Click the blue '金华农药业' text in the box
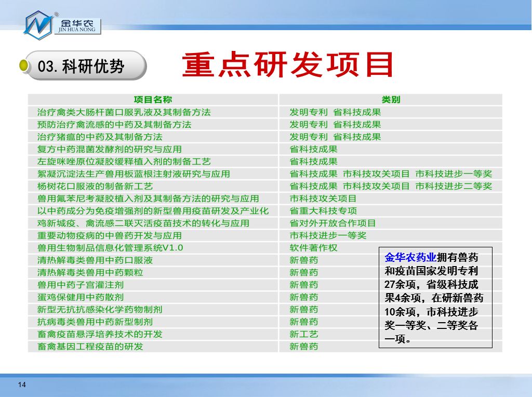 pyautogui.click(x=410, y=258)
